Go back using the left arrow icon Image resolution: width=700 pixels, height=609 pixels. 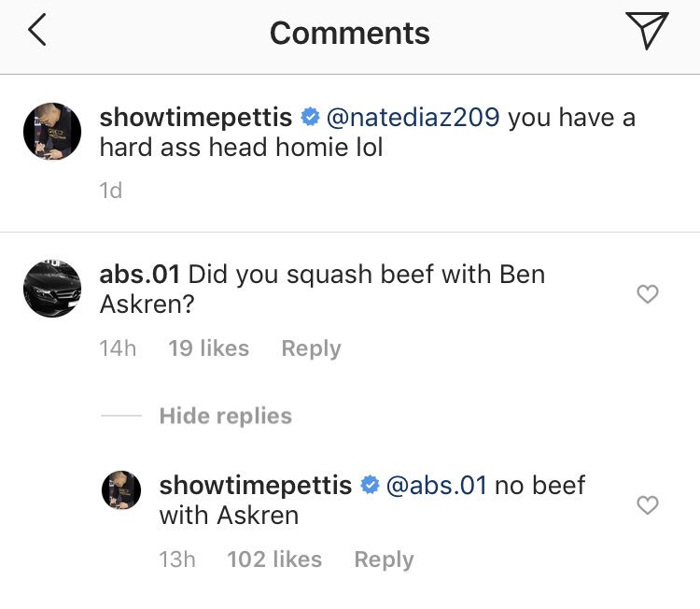37,30
